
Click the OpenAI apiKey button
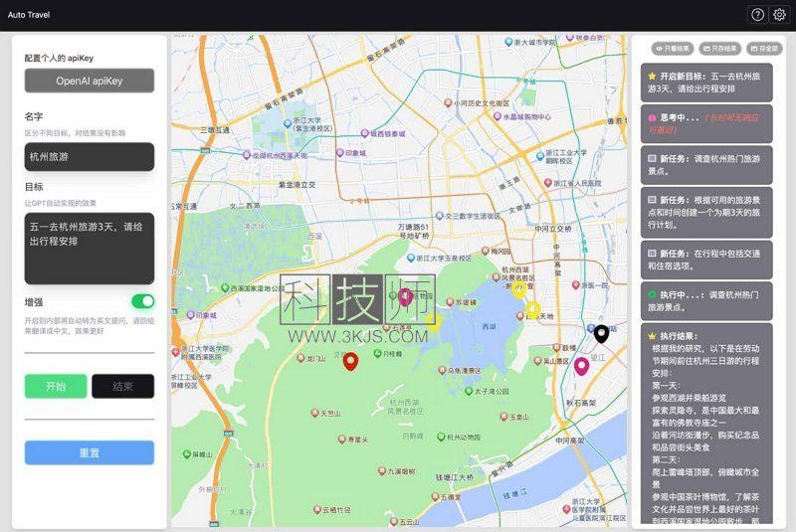(90, 81)
